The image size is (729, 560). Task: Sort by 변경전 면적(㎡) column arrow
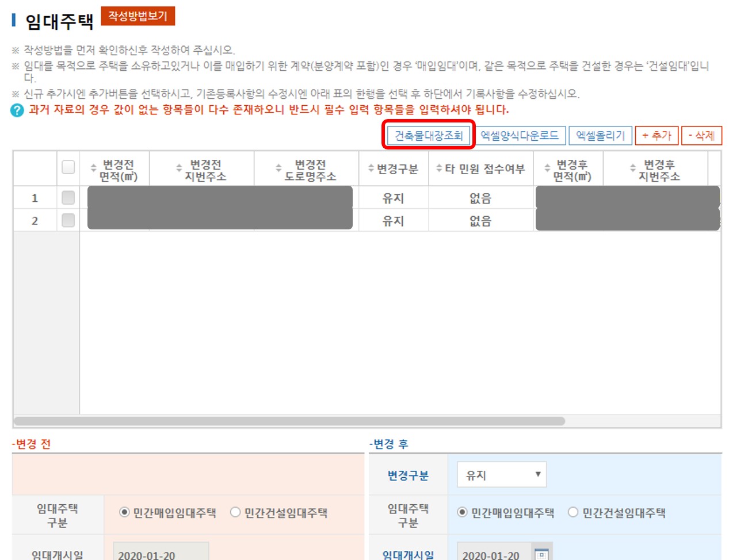(94, 168)
